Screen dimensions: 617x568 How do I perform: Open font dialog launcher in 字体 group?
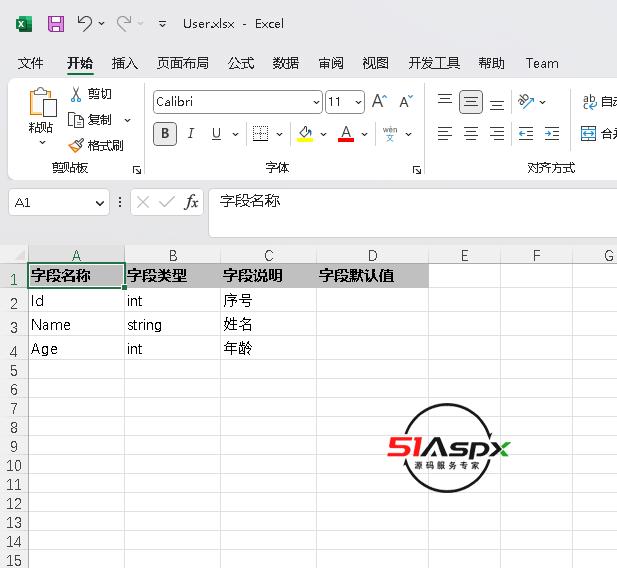point(416,170)
